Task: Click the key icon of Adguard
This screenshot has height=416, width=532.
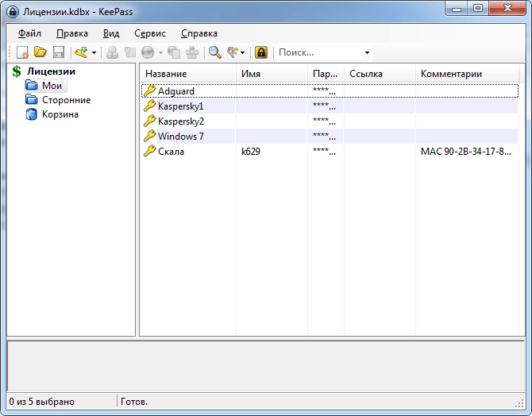Action: 149,91
